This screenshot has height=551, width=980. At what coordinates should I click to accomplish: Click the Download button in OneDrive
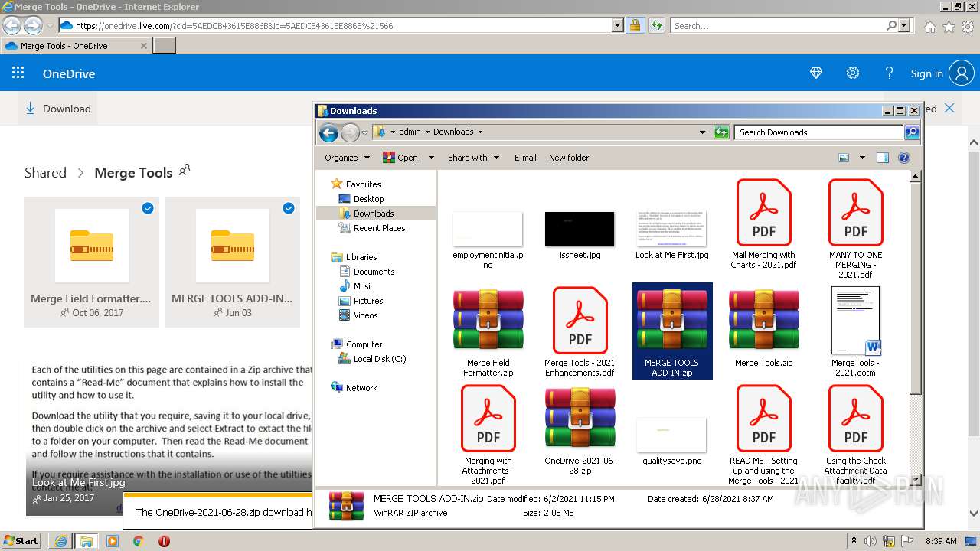(58, 109)
